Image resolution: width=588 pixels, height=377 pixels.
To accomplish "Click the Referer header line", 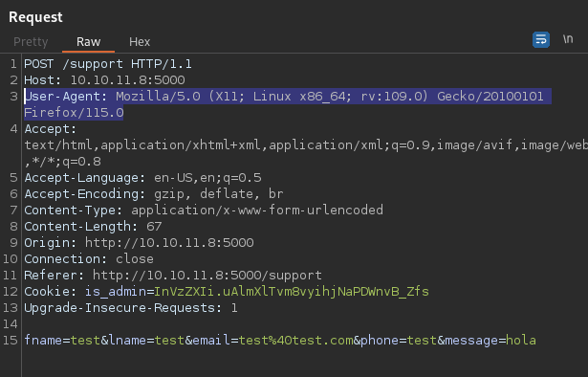I will click(x=173, y=276).
